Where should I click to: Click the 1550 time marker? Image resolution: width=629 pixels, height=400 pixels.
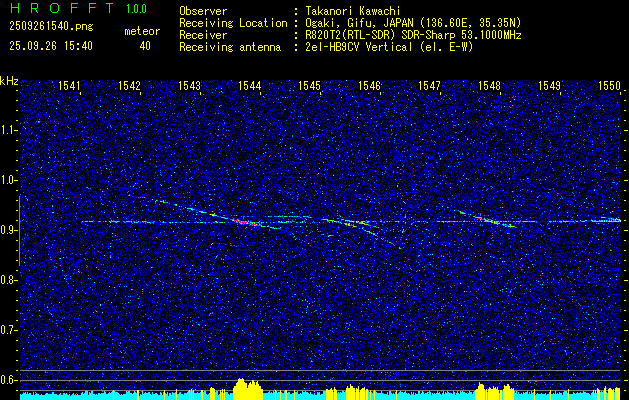[609, 85]
